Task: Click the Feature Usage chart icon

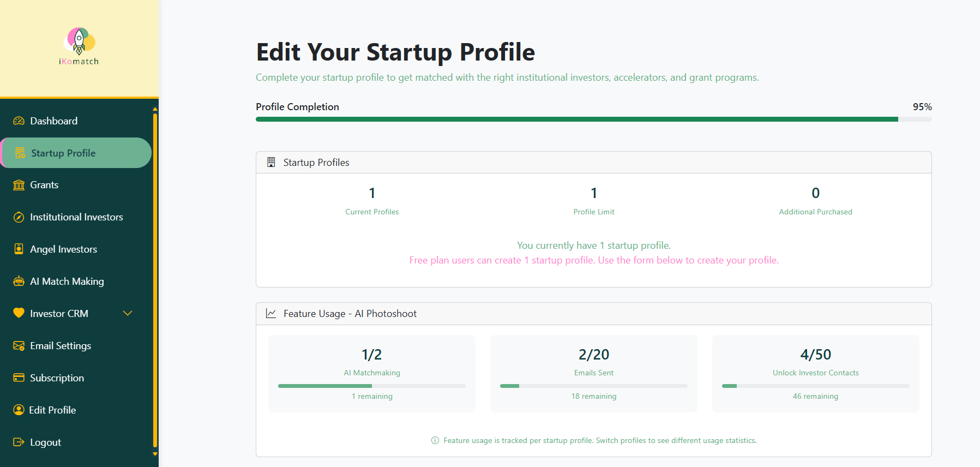Action: pos(271,313)
